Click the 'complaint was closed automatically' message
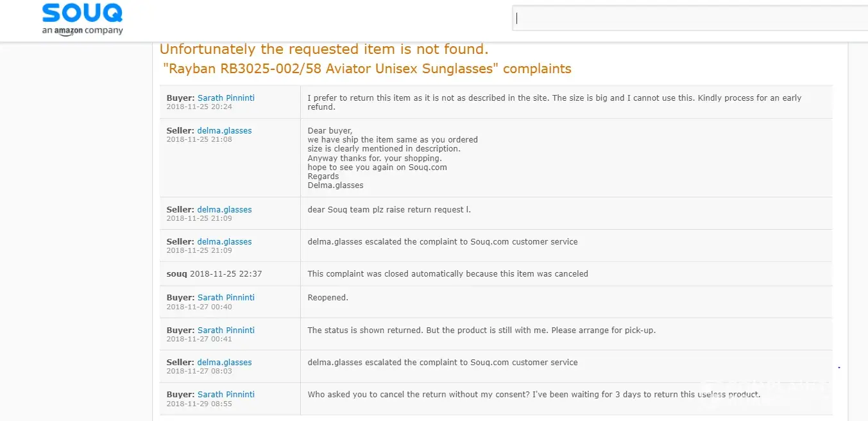The height and width of the screenshot is (421, 868). coord(447,274)
